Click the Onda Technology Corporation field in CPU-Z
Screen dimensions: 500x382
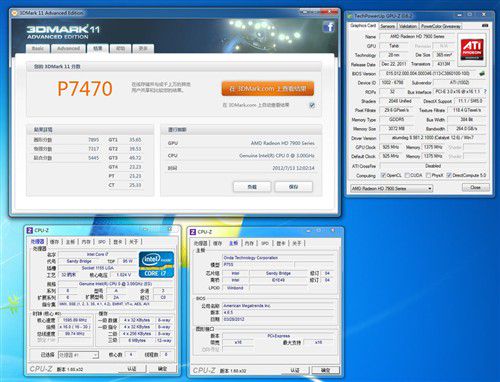tap(278, 258)
